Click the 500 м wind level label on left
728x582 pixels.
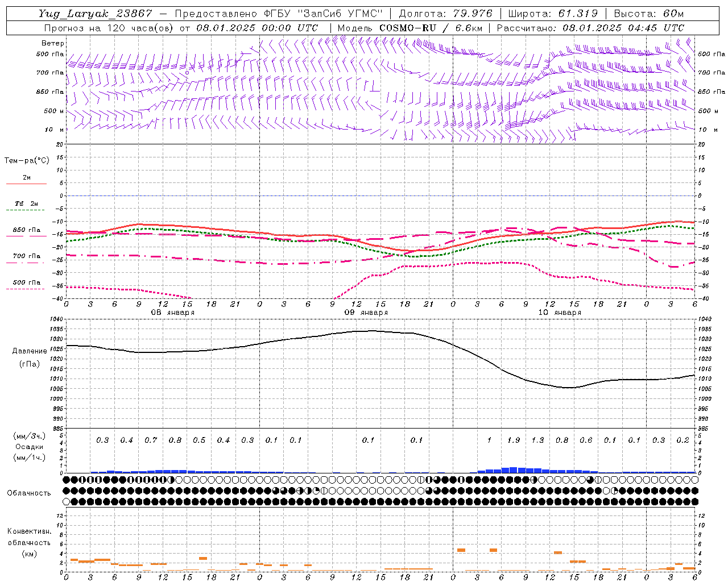(54, 111)
